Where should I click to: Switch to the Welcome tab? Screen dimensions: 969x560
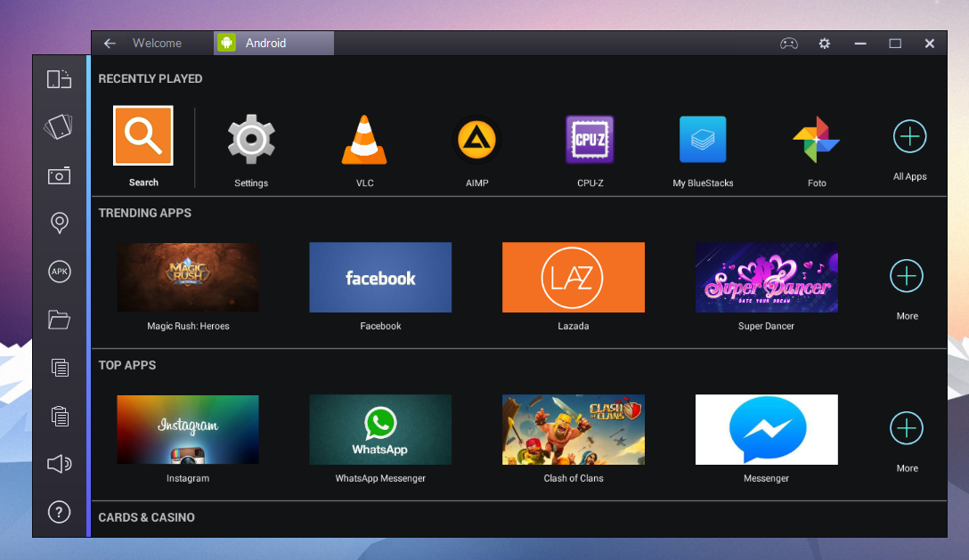coord(157,44)
